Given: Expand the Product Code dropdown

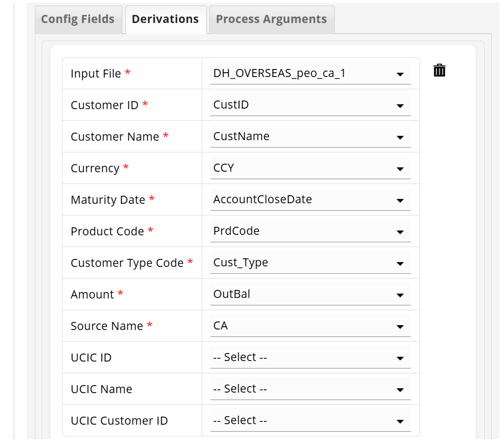Looking at the screenshot, I should tap(310, 232).
